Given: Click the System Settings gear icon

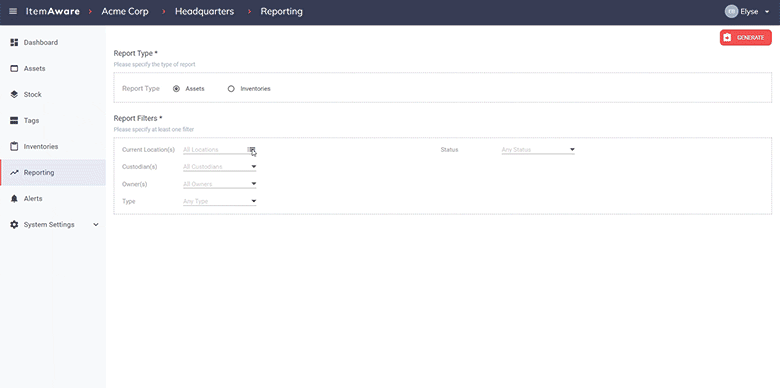Looking at the screenshot, I should [14, 224].
